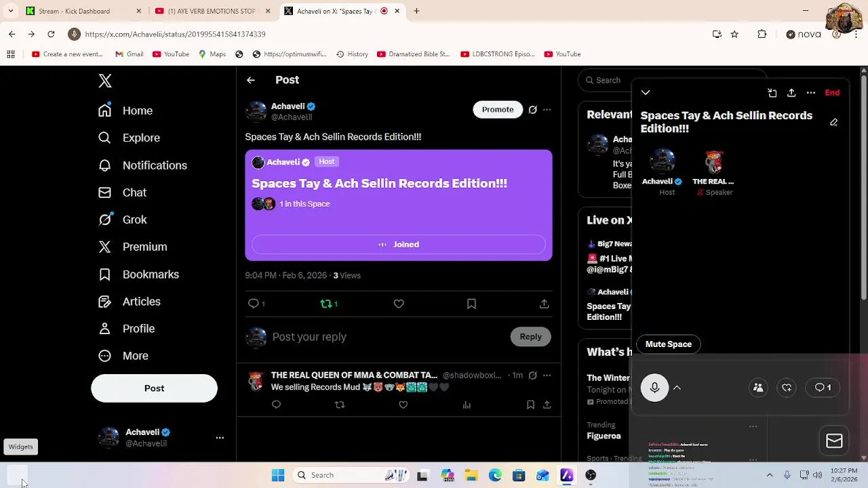Open the Space panel three-dot menu
This screenshot has height=488, width=868.
811,93
